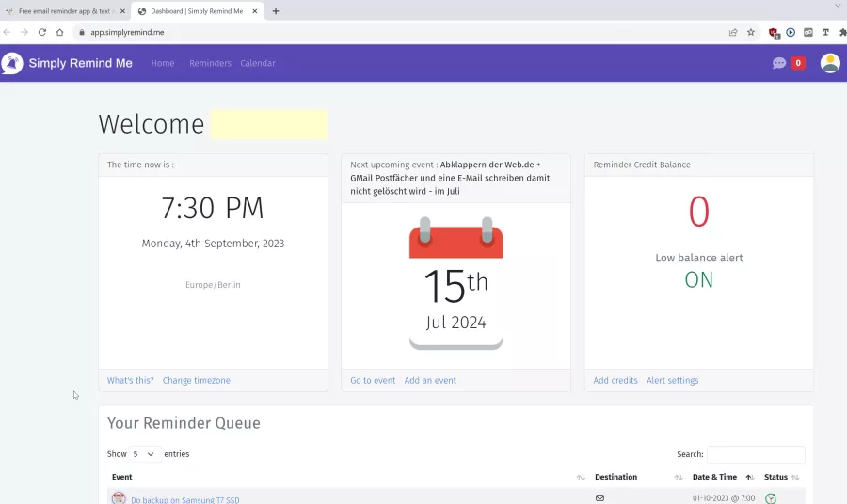Click the share page icon in address bar
The width and height of the screenshot is (847, 504).
pos(733,32)
